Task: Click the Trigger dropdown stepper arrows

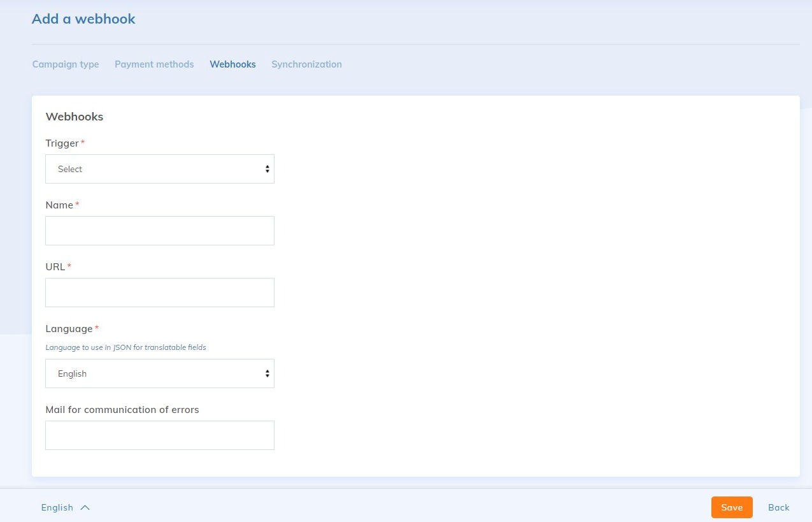Action: tap(267, 168)
